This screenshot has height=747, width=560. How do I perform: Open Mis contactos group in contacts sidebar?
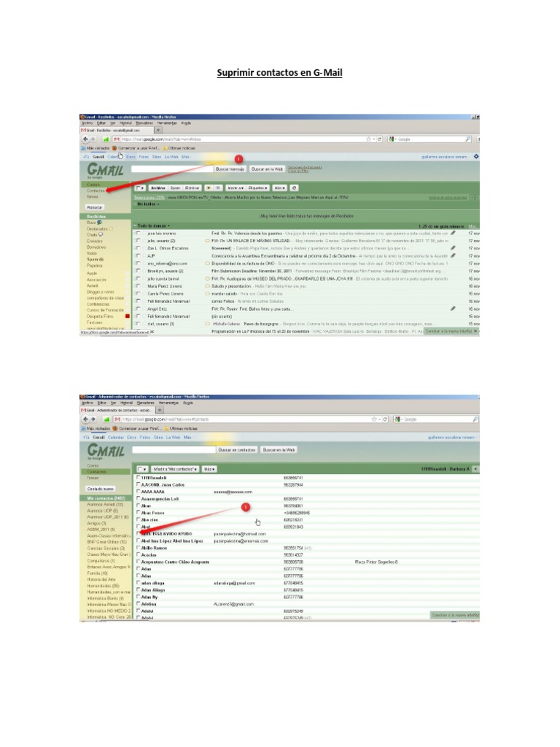[106, 498]
